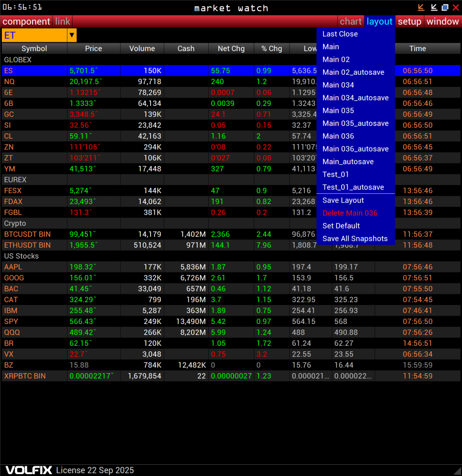The width and height of the screenshot is (462, 476).
Task: Select the GC symbol
Action: click(x=9, y=114)
